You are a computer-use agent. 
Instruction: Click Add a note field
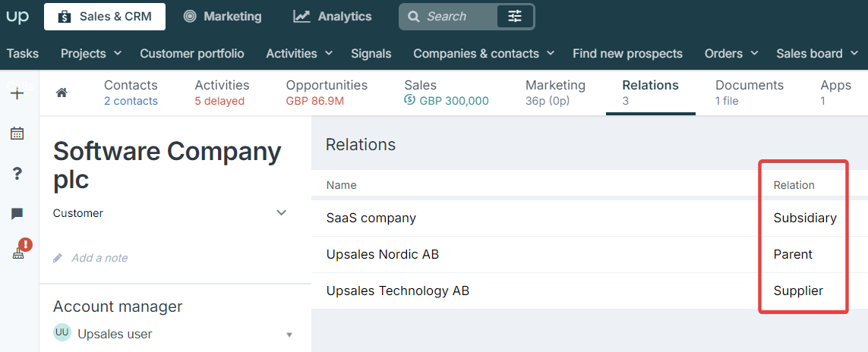tap(99, 258)
